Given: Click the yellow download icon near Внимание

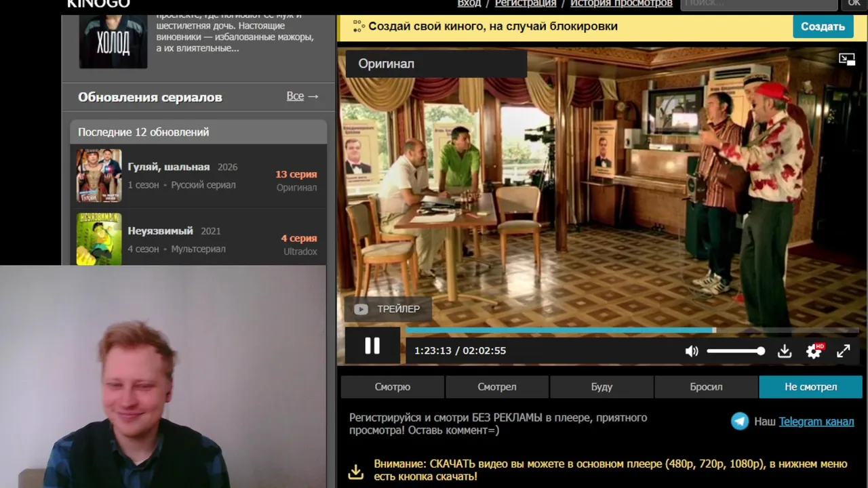Looking at the screenshot, I should (x=356, y=471).
